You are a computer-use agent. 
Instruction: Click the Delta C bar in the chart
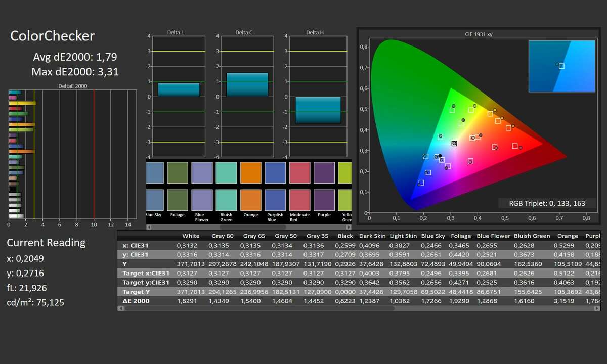click(x=247, y=84)
